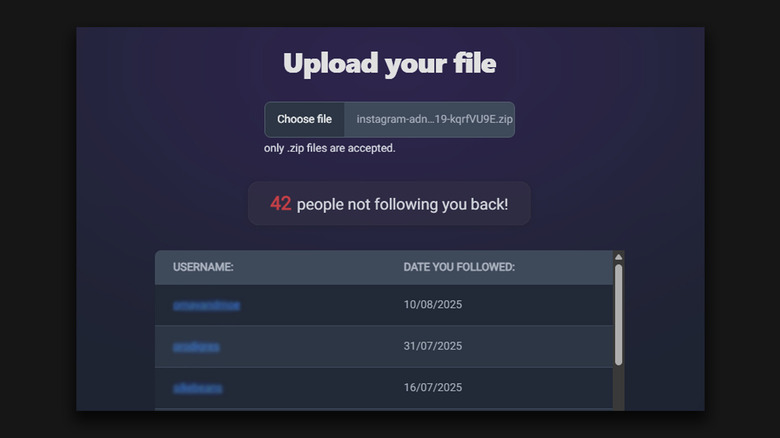Open the username link followed on 31/07/2025
The image size is (780, 438).
point(196,346)
